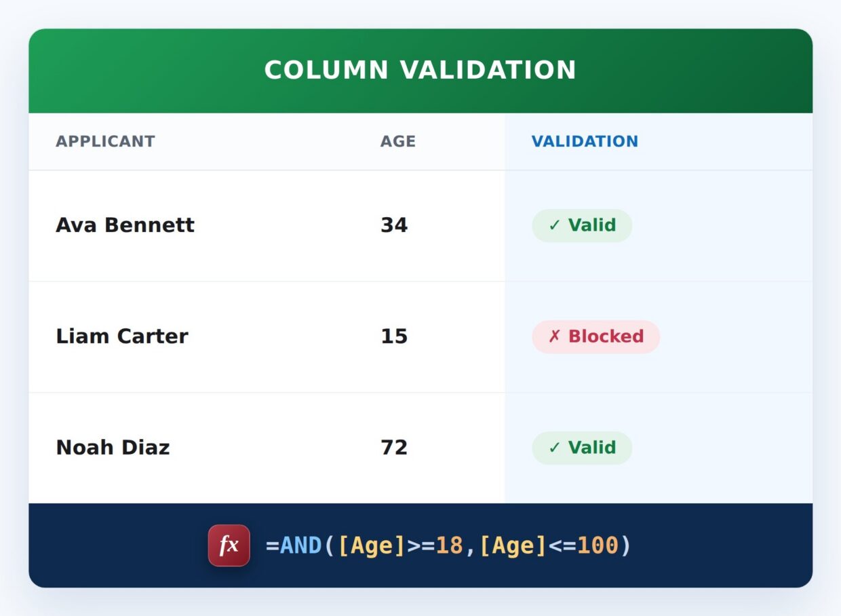Image resolution: width=841 pixels, height=616 pixels.
Task: Select the Valid badge for Noah Diaz
Action: (x=582, y=448)
